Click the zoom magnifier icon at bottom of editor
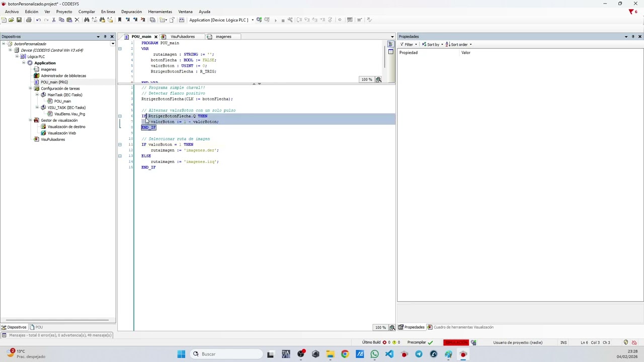The height and width of the screenshot is (362, 644). pyautogui.click(x=392, y=327)
